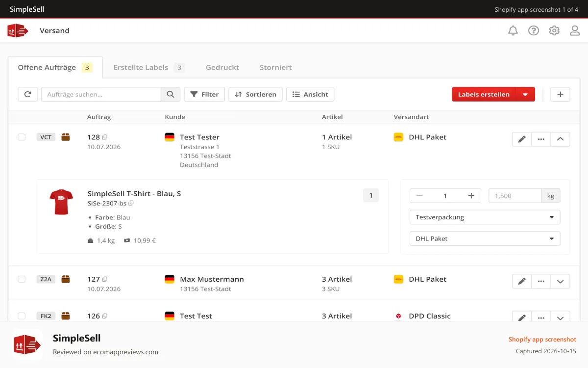The width and height of the screenshot is (588, 368).
Task: Click the package icon of order 128
Action: click(x=66, y=137)
